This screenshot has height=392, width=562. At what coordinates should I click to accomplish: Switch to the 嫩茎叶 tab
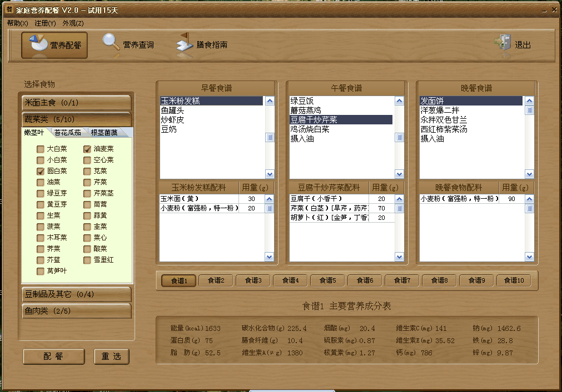click(34, 133)
